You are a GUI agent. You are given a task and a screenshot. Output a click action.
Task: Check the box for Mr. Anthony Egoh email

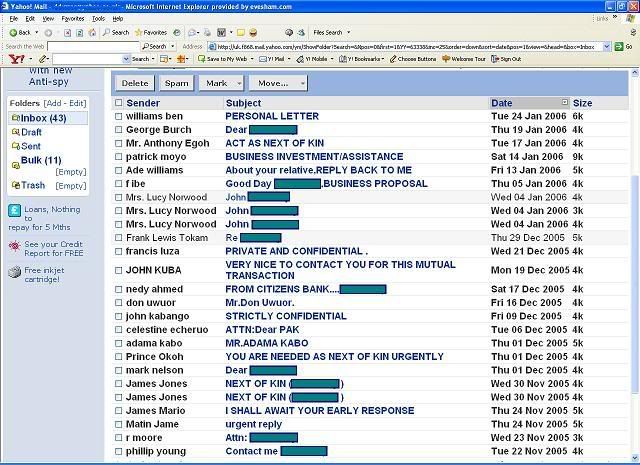[118, 143]
